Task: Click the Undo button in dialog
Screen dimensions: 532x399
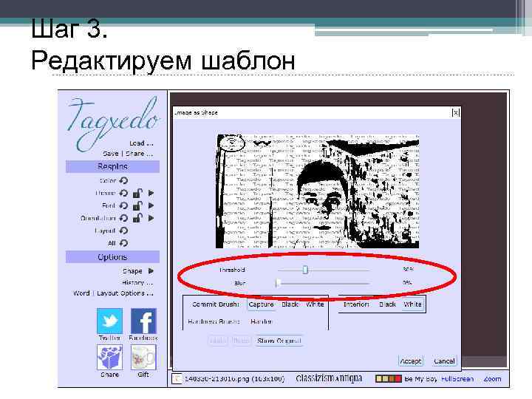Action: point(218,341)
